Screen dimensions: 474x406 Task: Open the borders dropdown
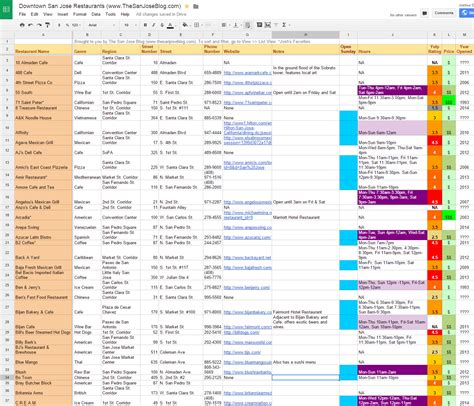(198, 25)
